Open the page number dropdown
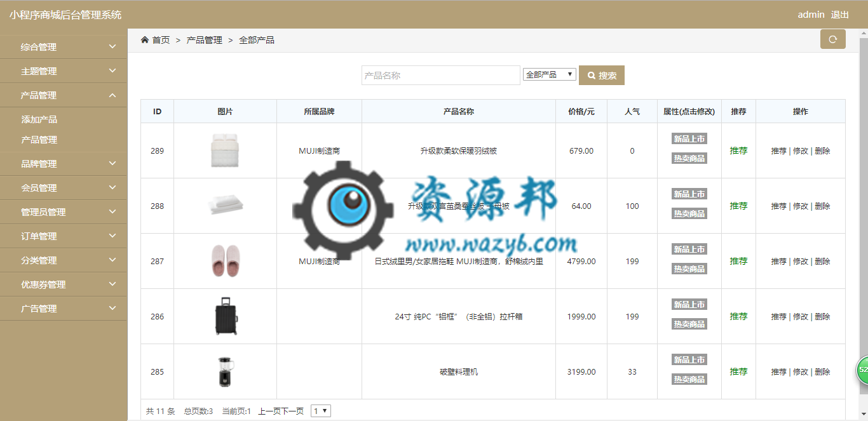 pos(321,411)
